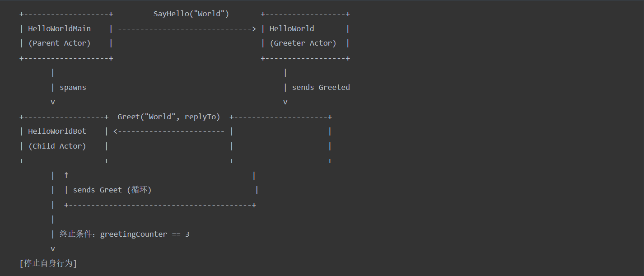Click the down arrow below "sends Greeted"
644x276 pixels.
285,102
